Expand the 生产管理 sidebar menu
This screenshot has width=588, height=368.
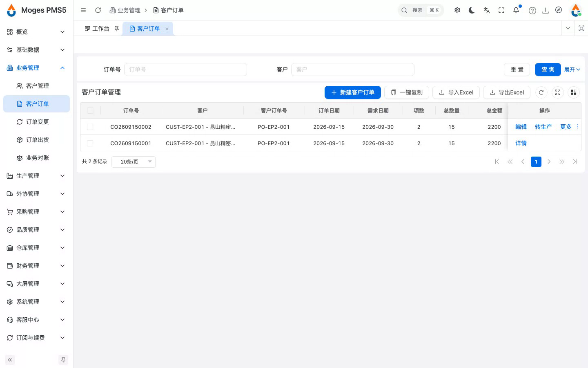coord(36,176)
